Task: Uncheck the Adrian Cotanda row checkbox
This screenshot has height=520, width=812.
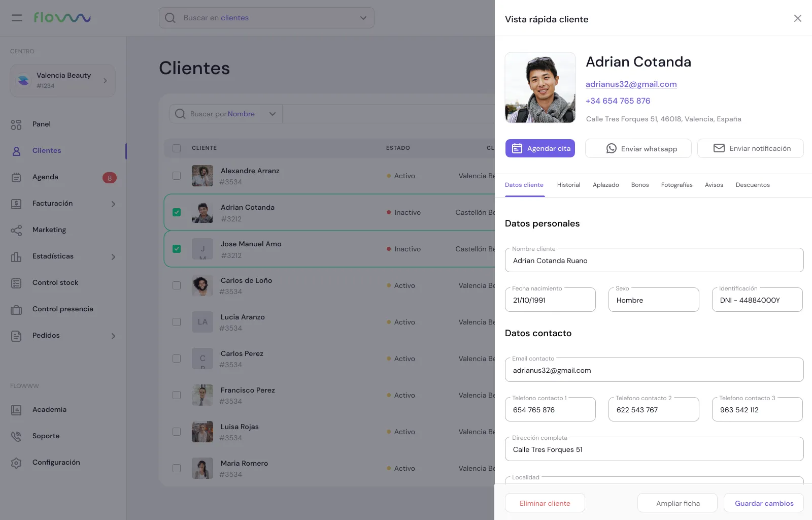Action: (x=177, y=212)
